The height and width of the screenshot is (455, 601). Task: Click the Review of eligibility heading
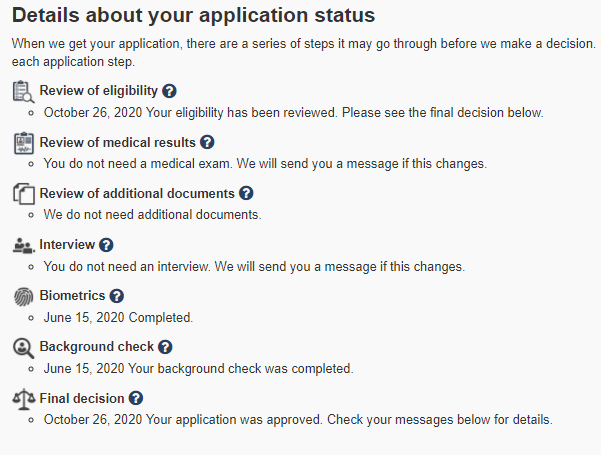tap(97, 92)
